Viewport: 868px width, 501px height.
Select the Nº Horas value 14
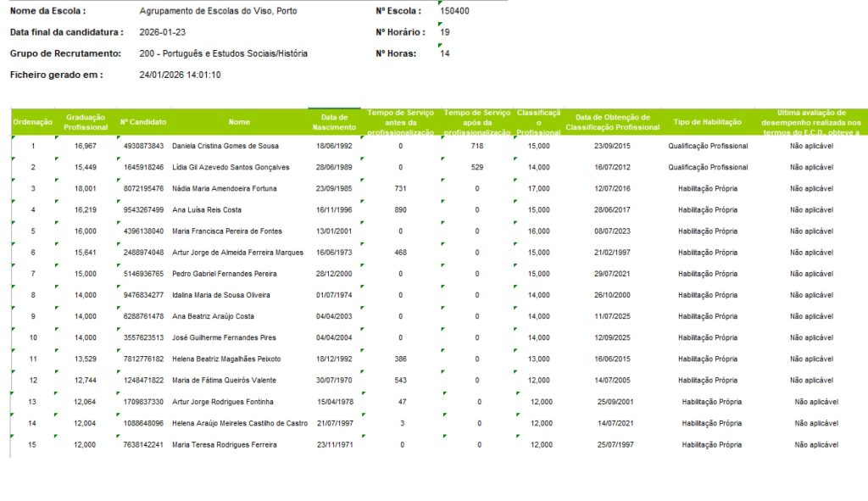tap(445, 53)
